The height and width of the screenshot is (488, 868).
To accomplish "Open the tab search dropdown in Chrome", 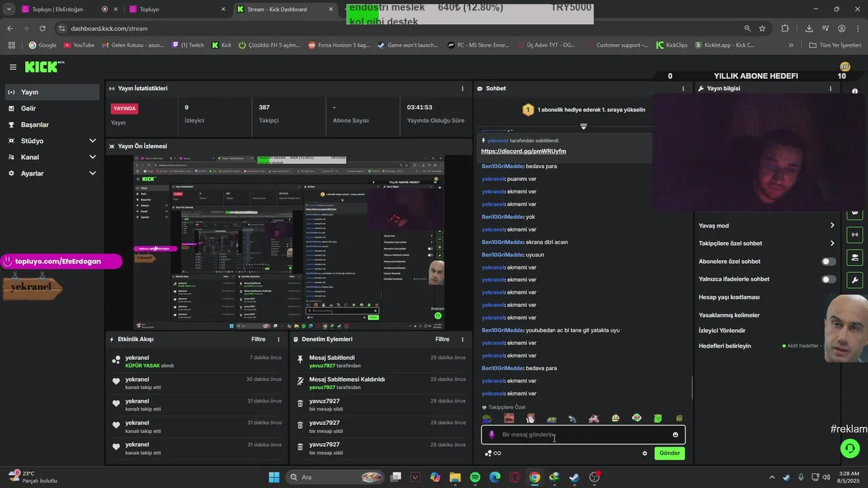I will point(8,9).
